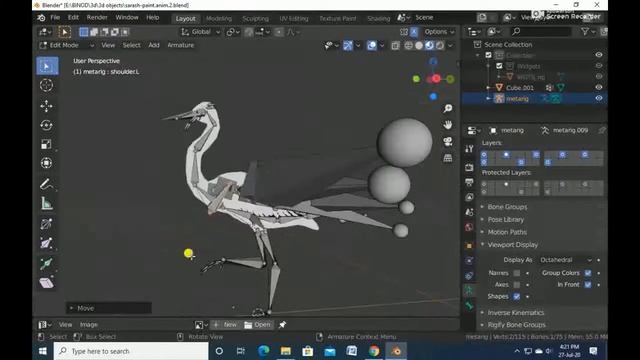The height and width of the screenshot is (360, 640).
Task: Select the Measure tool
Action: [x=47, y=203]
